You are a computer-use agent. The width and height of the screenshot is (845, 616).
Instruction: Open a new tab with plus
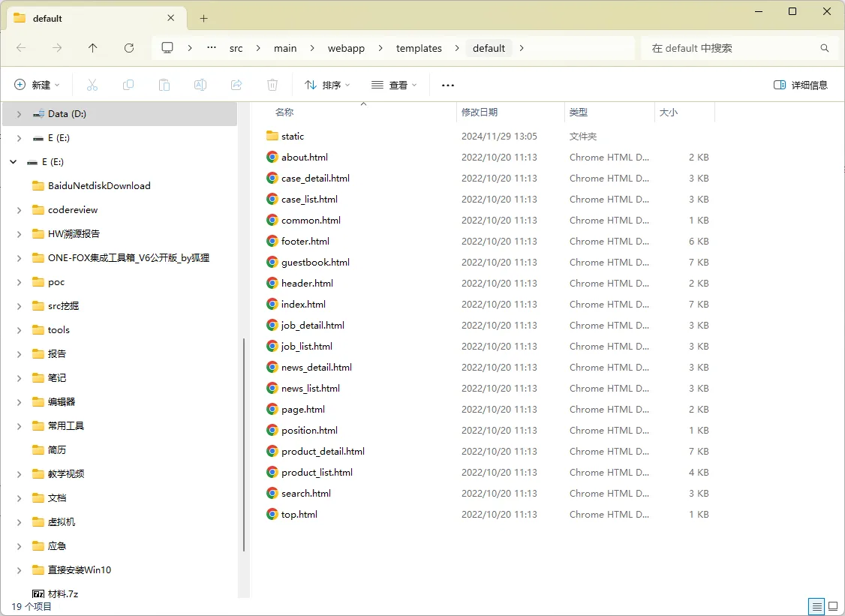[x=203, y=18]
